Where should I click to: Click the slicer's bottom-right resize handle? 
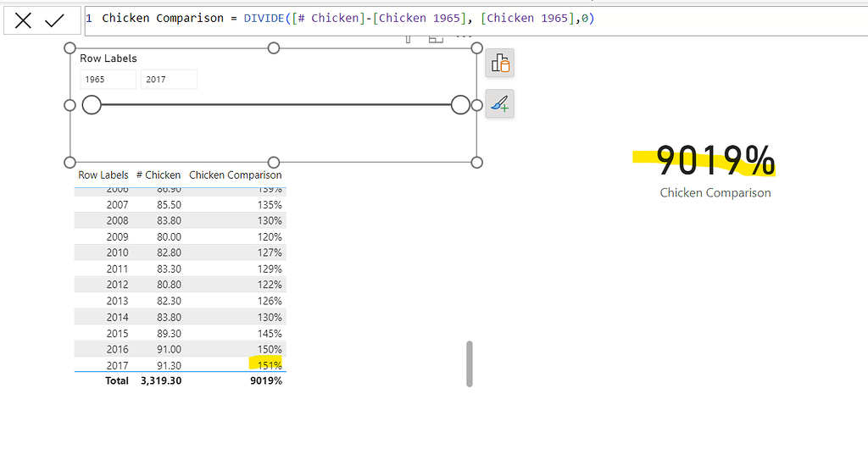476,162
